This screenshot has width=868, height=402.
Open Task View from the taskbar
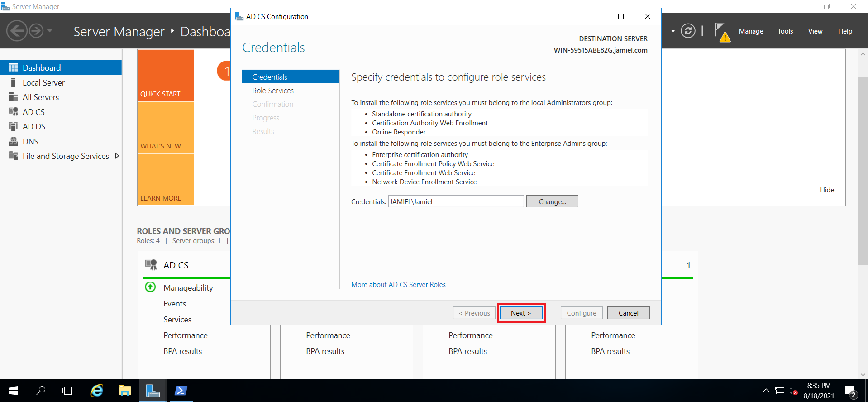click(68, 391)
